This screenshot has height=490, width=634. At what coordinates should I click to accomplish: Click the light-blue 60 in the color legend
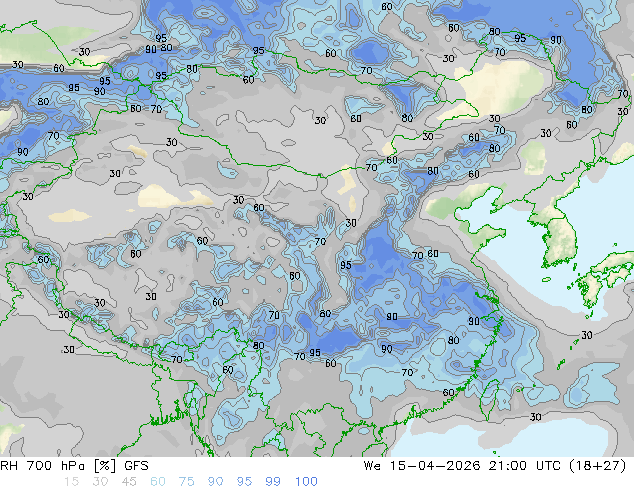click(x=158, y=482)
